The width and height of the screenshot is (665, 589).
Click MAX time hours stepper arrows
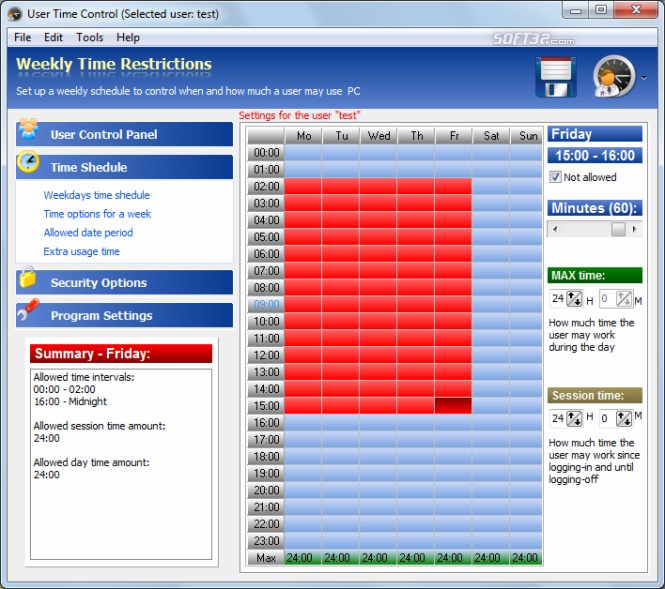[575, 299]
